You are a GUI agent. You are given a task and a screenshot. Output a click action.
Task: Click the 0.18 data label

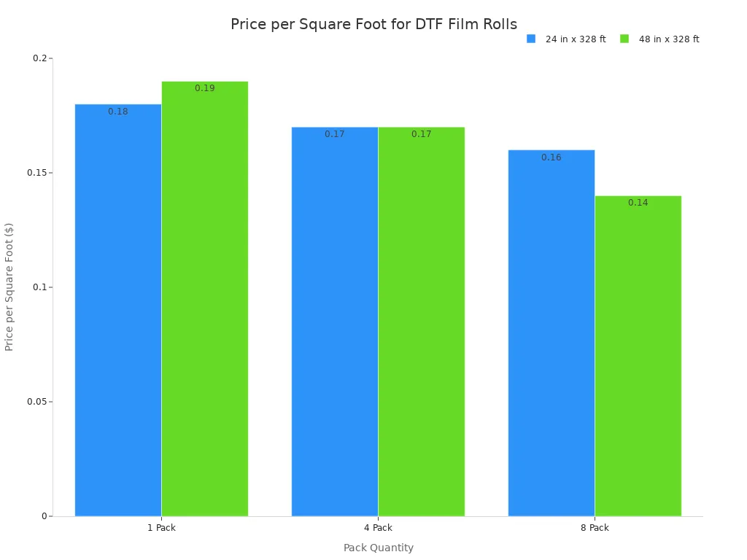[x=118, y=112]
